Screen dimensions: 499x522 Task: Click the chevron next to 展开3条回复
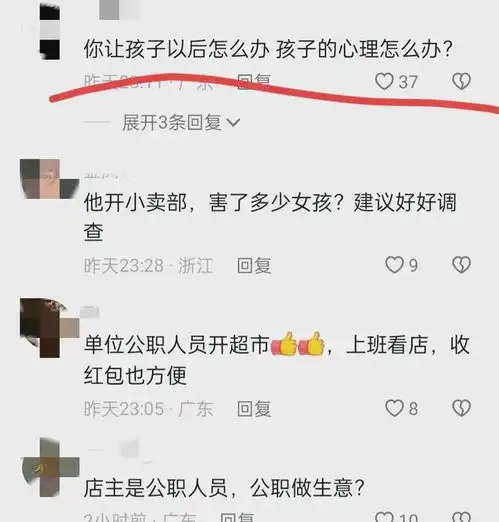233,123
